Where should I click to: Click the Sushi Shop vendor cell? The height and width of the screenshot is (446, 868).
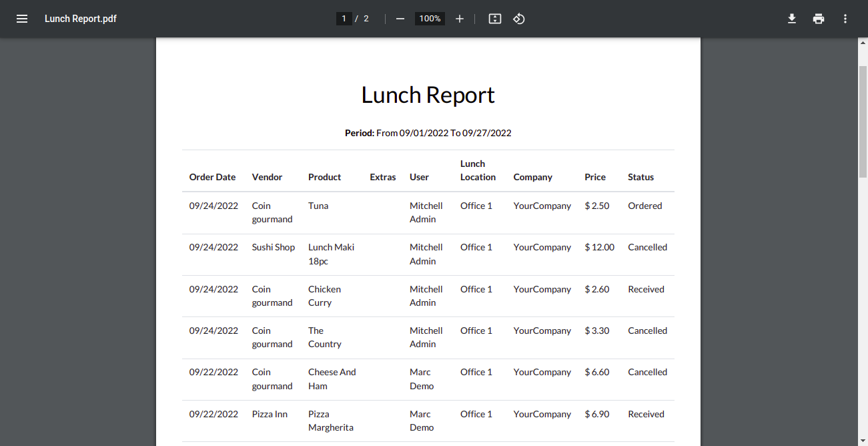click(x=273, y=247)
